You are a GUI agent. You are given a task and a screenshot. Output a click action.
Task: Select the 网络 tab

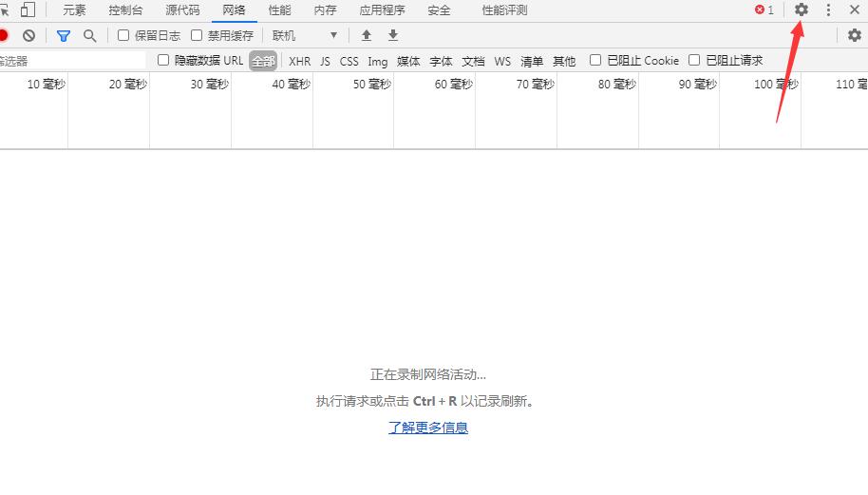235,10
